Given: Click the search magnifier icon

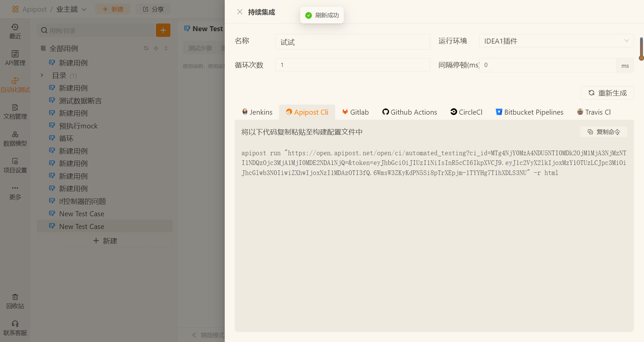Looking at the screenshot, I should point(44,31).
